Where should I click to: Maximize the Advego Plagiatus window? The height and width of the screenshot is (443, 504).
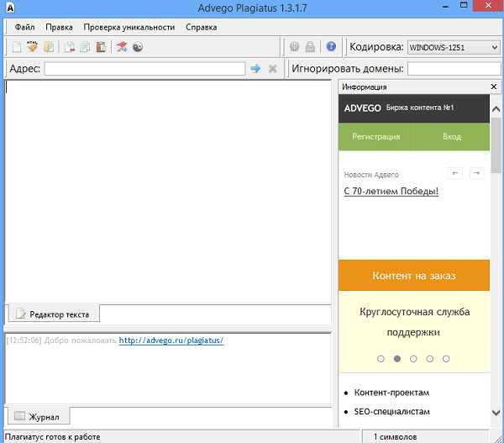(464, 5)
